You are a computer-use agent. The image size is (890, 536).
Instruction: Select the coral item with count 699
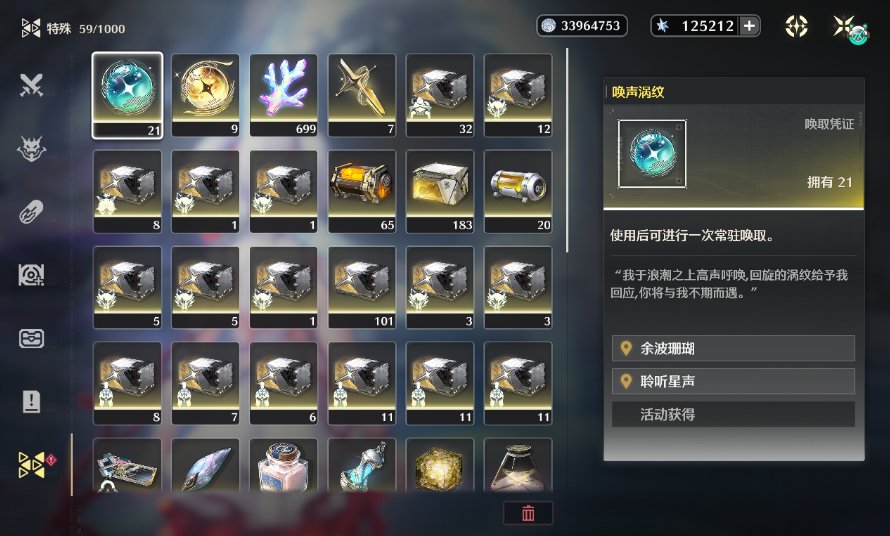tap(283, 95)
